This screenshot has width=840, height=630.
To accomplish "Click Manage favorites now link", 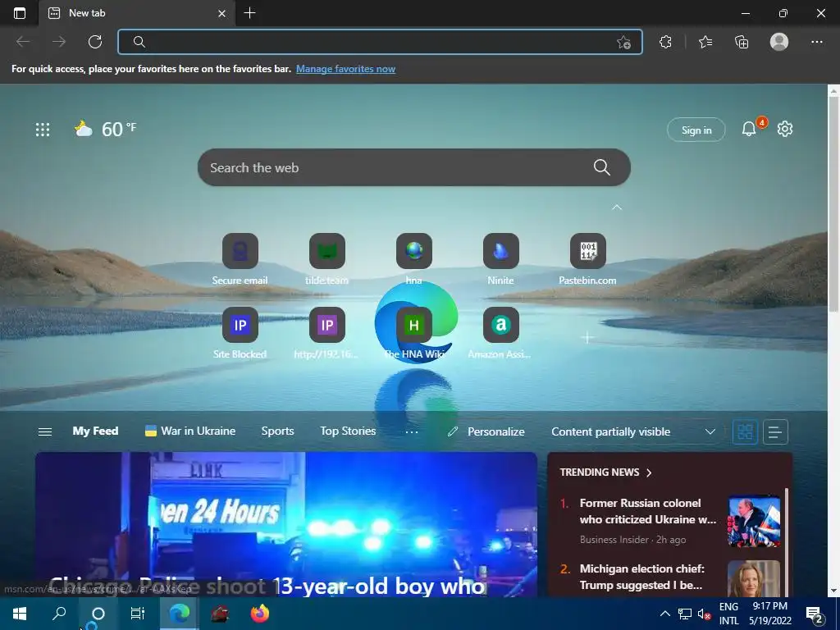I will point(345,69).
